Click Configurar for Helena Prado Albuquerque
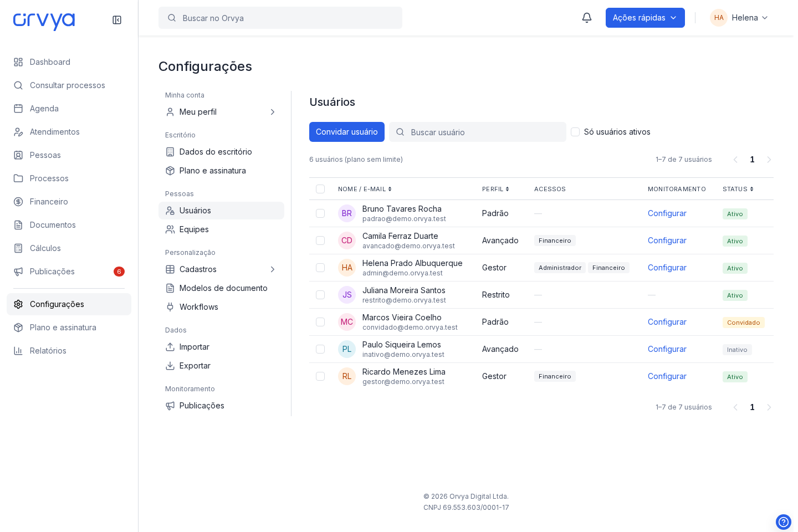 [667, 268]
